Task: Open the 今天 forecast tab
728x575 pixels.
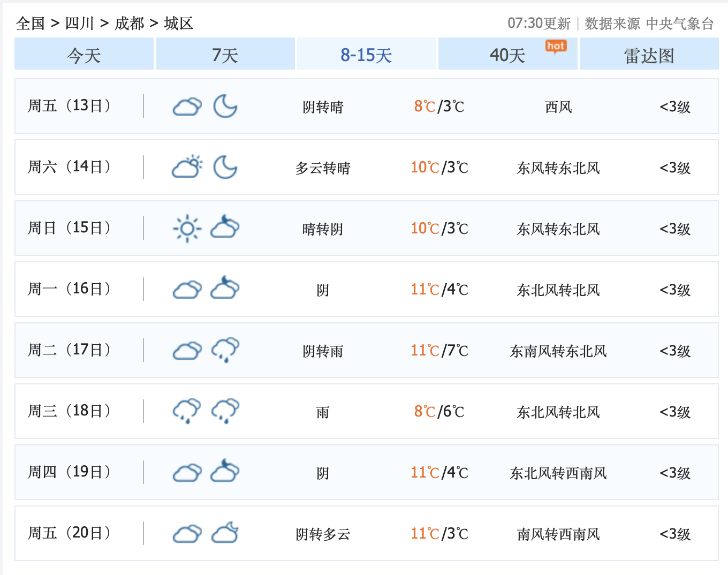Action: tap(84, 54)
